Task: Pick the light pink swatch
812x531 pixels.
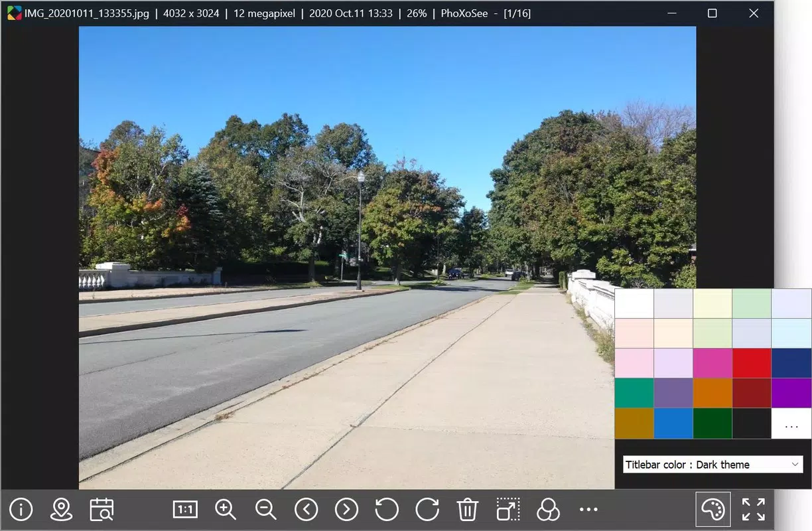Action: (x=634, y=363)
